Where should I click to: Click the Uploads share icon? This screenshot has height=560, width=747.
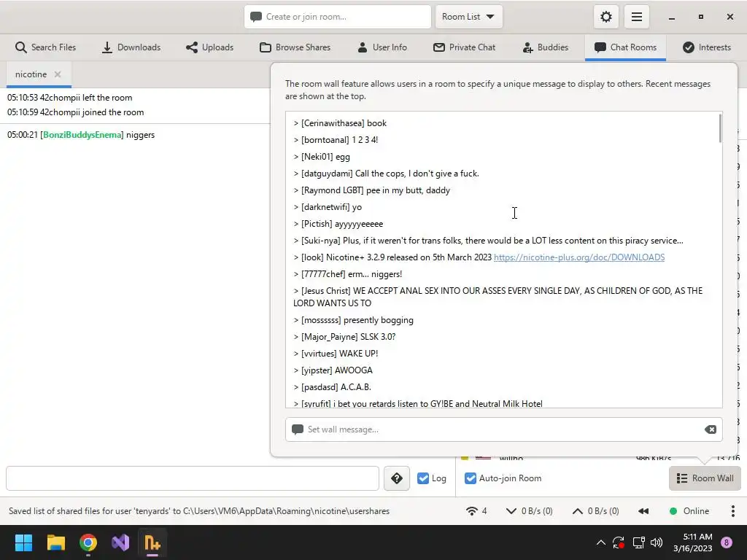click(192, 47)
